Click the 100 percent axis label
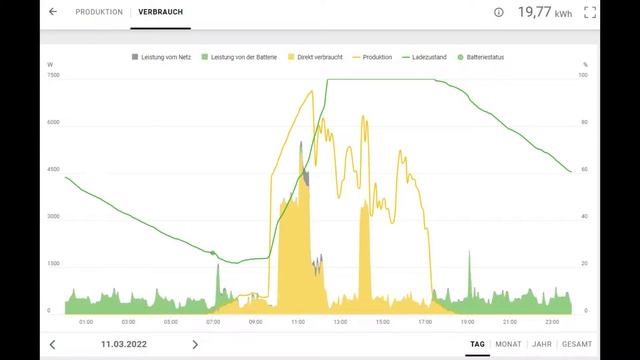The image size is (640, 360). 583,75
